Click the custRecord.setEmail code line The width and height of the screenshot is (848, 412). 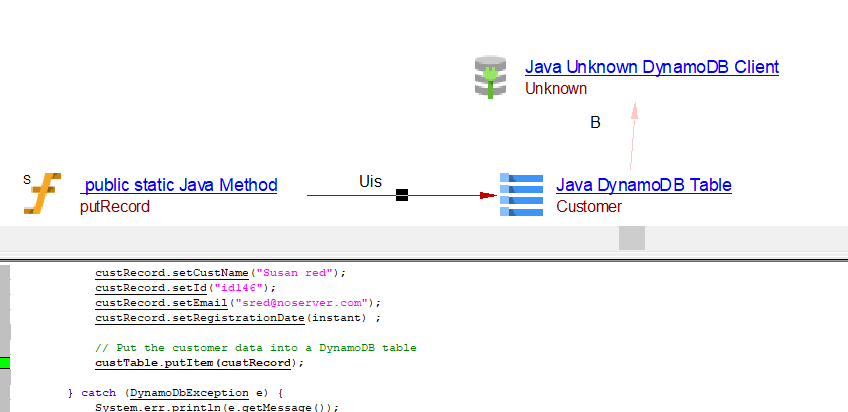[x=238, y=302]
